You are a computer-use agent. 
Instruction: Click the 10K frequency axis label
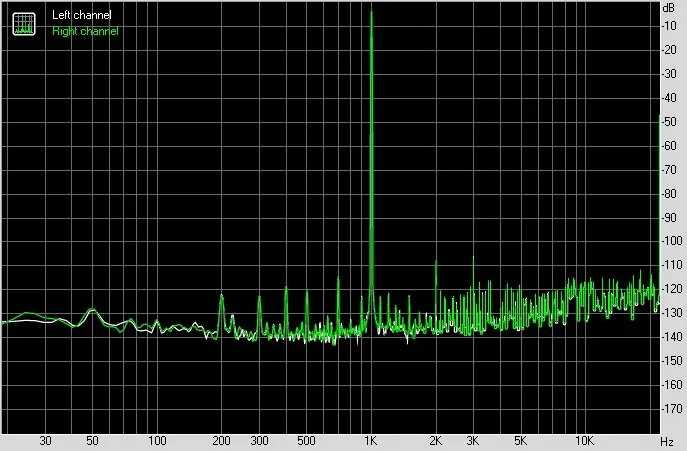pyautogui.click(x=584, y=440)
